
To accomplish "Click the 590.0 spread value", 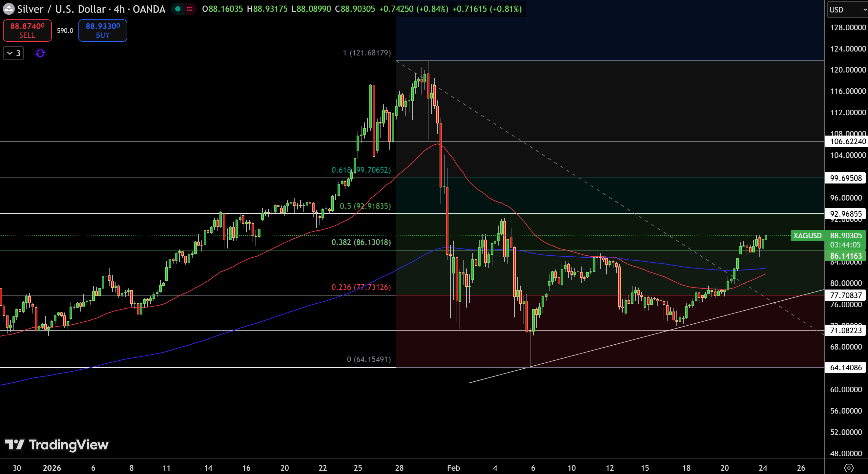I will click(x=65, y=31).
